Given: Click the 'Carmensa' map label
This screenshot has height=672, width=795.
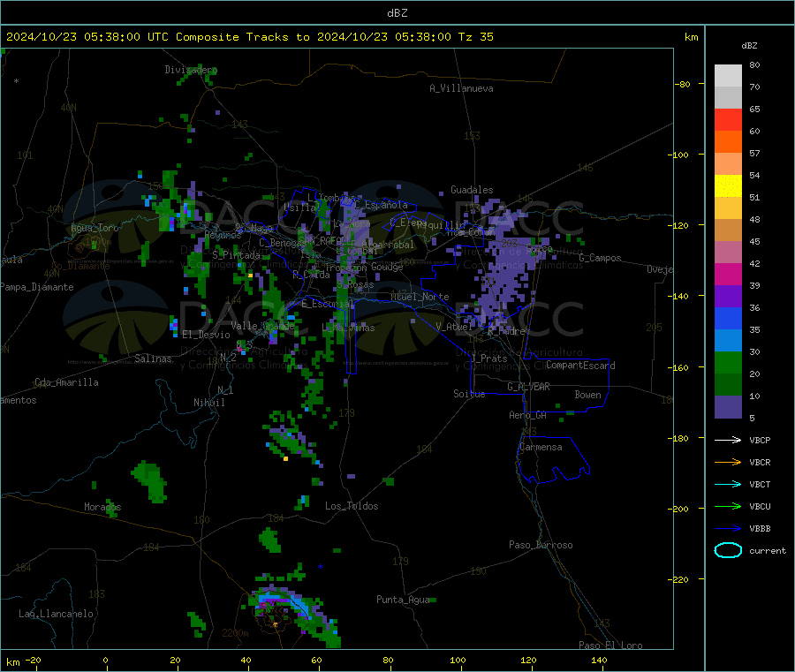Looking at the screenshot, I should 541,447.
